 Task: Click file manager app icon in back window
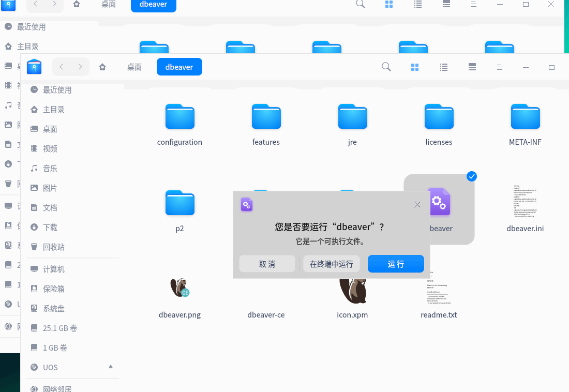coord(8,5)
